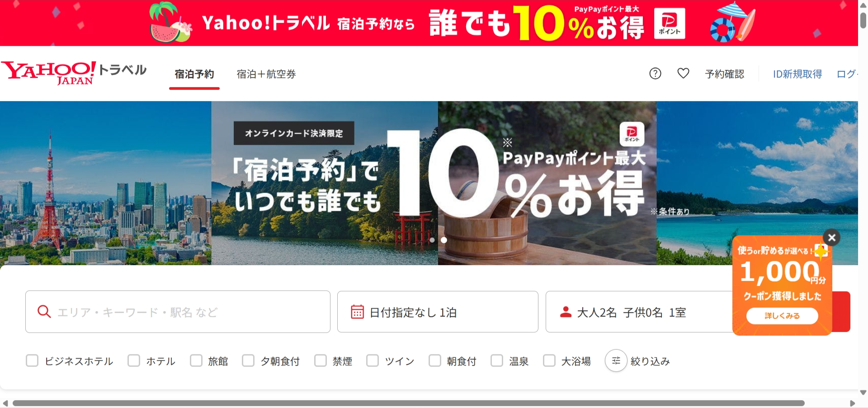Open favorites via the heart icon
This screenshot has height=408, width=868.
[683, 73]
